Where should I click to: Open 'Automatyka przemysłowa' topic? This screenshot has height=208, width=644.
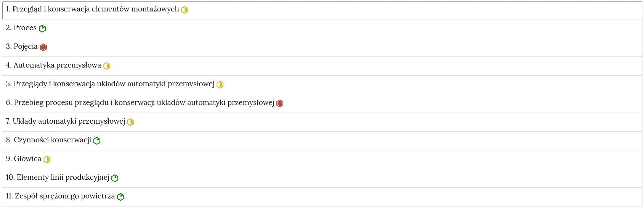pyautogui.click(x=57, y=65)
